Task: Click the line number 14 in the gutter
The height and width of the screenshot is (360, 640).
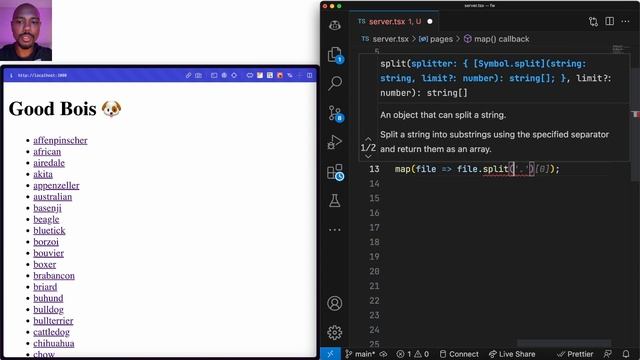Action: pos(374,184)
